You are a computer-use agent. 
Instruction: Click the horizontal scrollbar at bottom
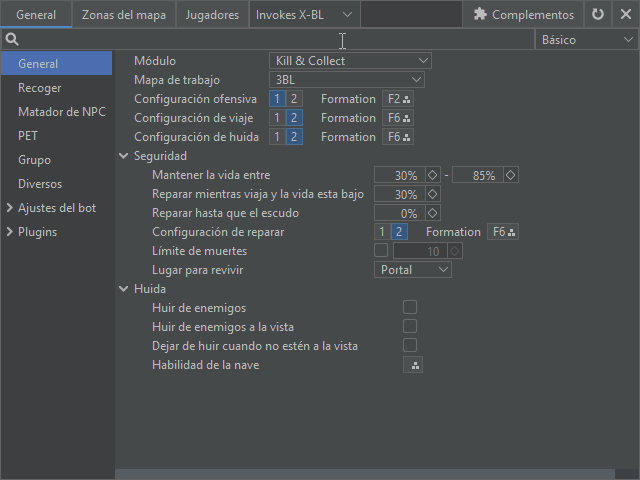click(x=370, y=474)
